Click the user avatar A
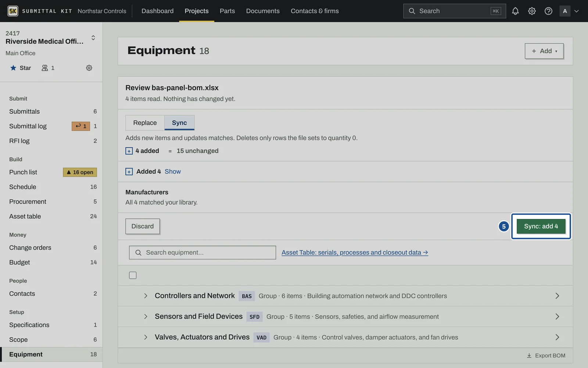Screen dimensions: 588x368 pos(565,11)
